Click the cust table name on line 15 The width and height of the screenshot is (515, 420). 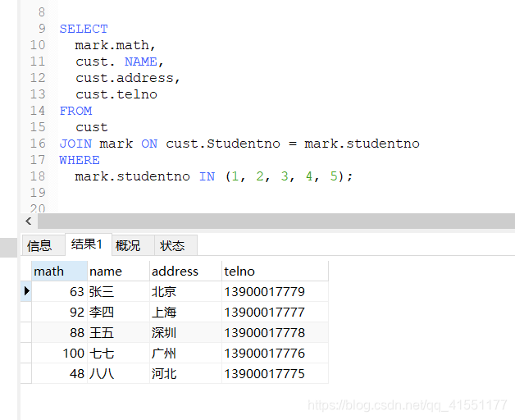coord(92,127)
